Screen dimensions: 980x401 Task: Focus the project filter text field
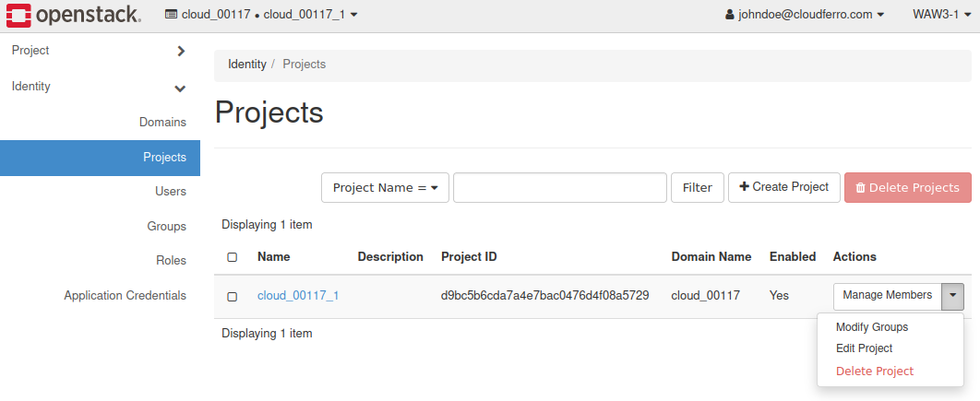(x=559, y=187)
